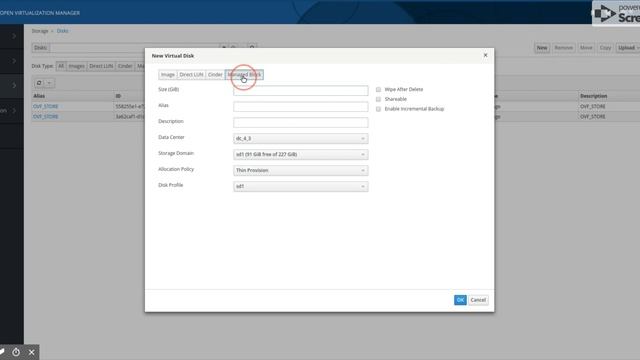
Task: Click the Copy button
Action: (605, 48)
